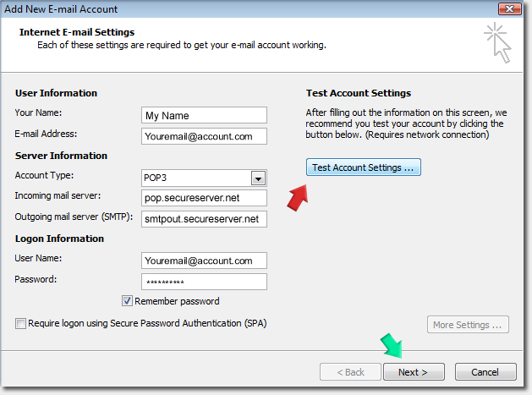Open More Settings

coord(468,325)
